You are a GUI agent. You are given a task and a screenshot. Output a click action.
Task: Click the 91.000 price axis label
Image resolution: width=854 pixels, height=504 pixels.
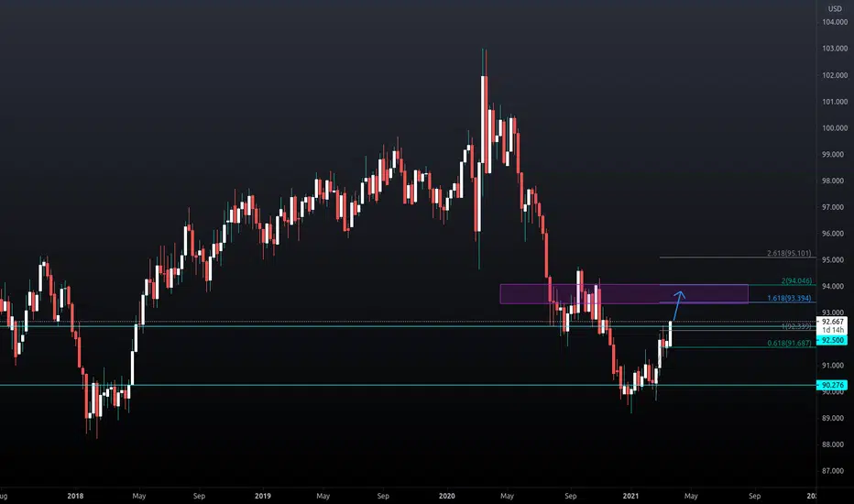point(835,365)
